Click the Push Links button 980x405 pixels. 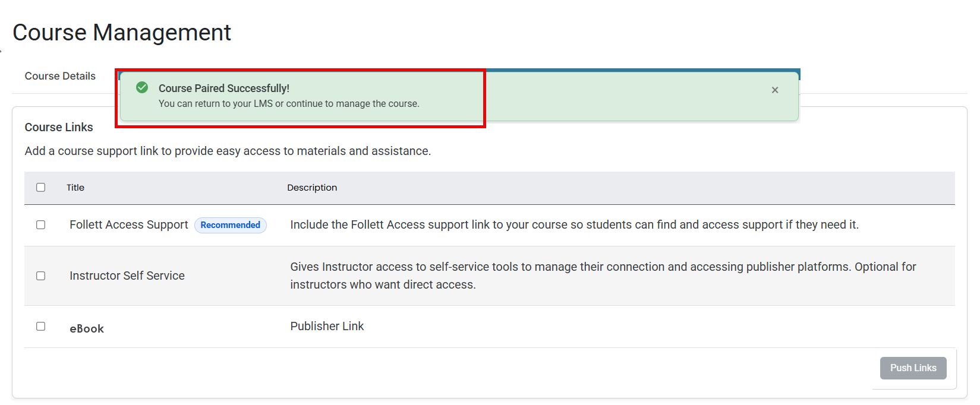(913, 368)
